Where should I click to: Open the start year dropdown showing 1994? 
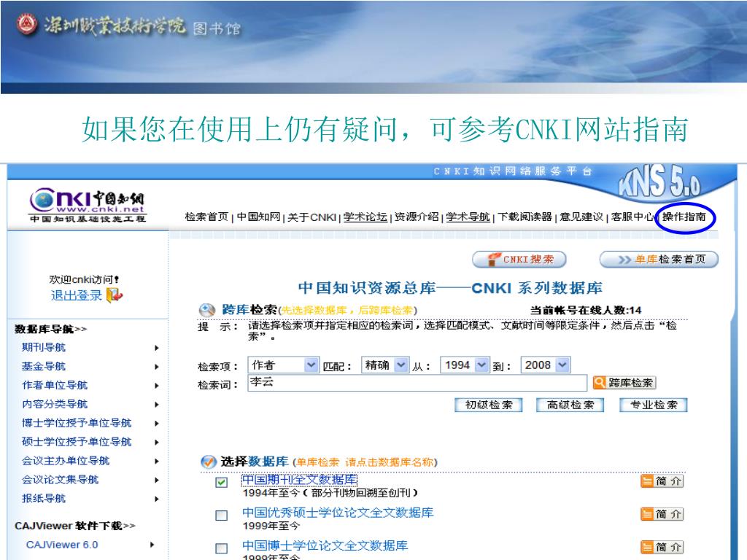coord(465,365)
